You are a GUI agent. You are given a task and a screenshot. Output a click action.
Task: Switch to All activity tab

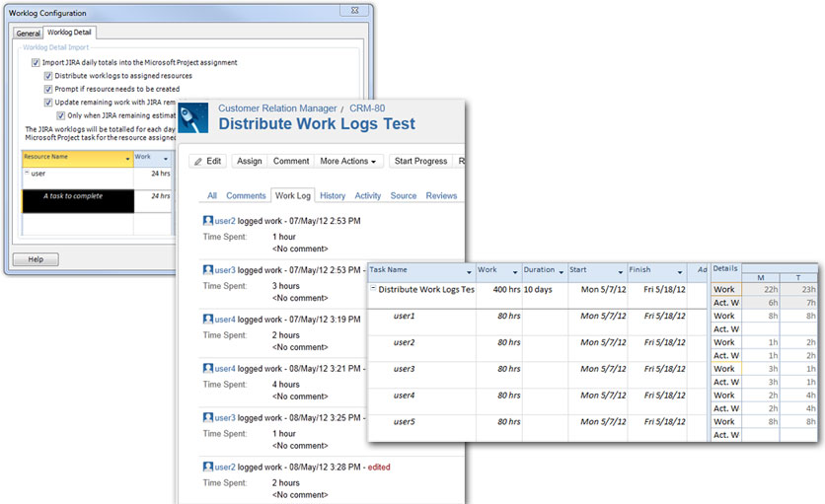pos(212,195)
